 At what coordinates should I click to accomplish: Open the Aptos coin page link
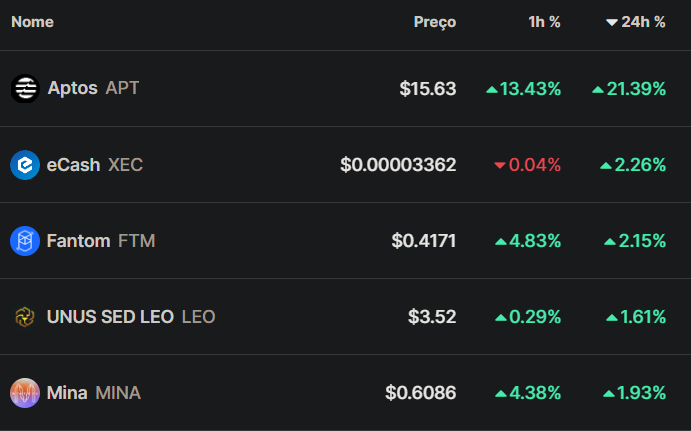click(x=73, y=88)
